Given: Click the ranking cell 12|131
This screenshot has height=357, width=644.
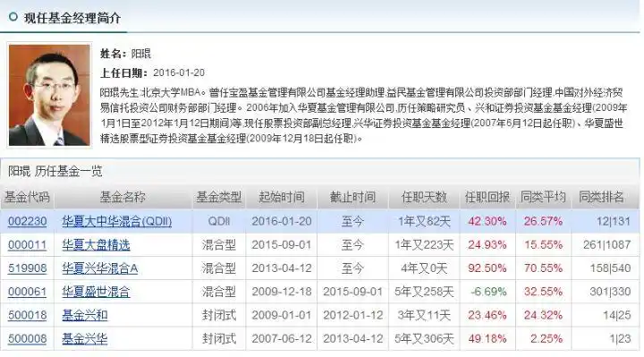Looking at the screenshot, I should tap(614, 221).
